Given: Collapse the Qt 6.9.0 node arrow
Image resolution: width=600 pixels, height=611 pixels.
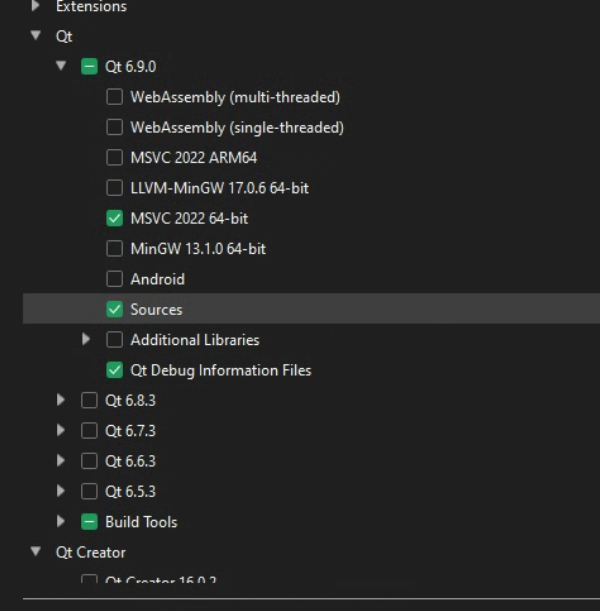Looking at the screenshot, I should click(61, 66).
